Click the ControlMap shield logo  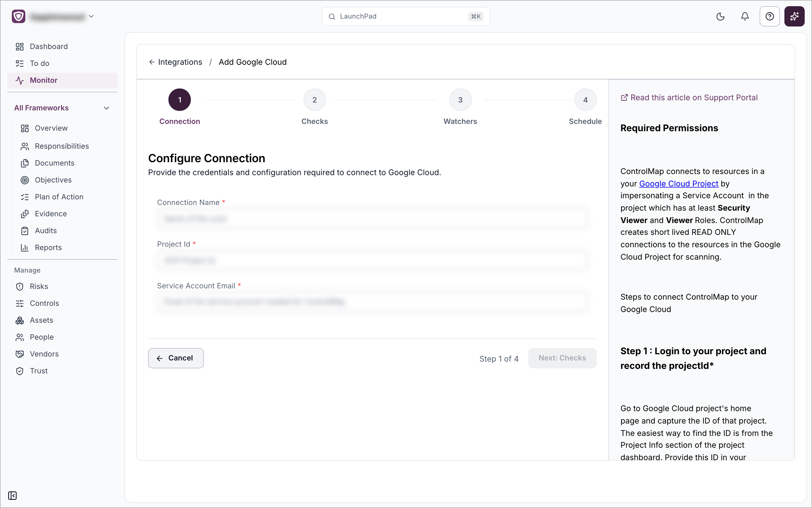pyautogui.click(x=19, y=16)
